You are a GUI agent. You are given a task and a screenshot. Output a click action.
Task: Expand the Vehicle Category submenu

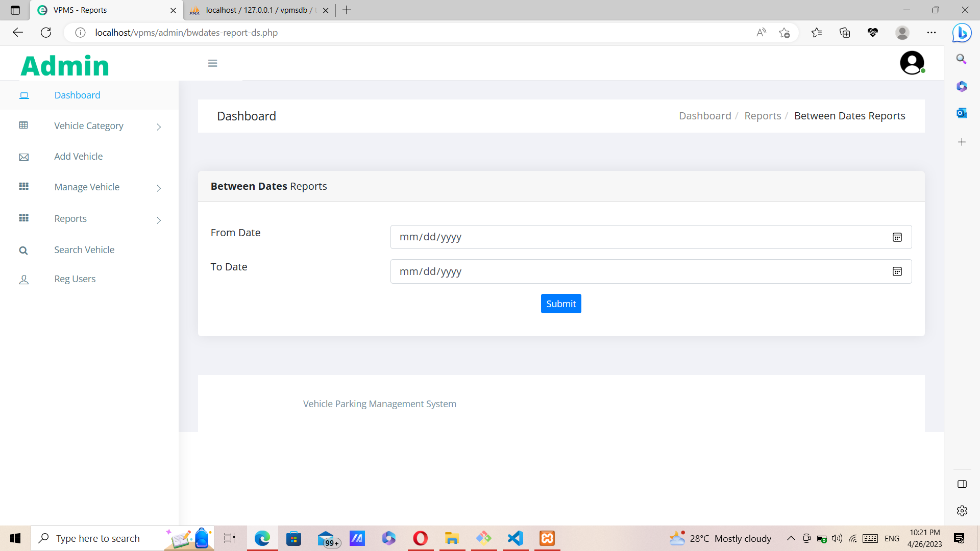[159, 127]
